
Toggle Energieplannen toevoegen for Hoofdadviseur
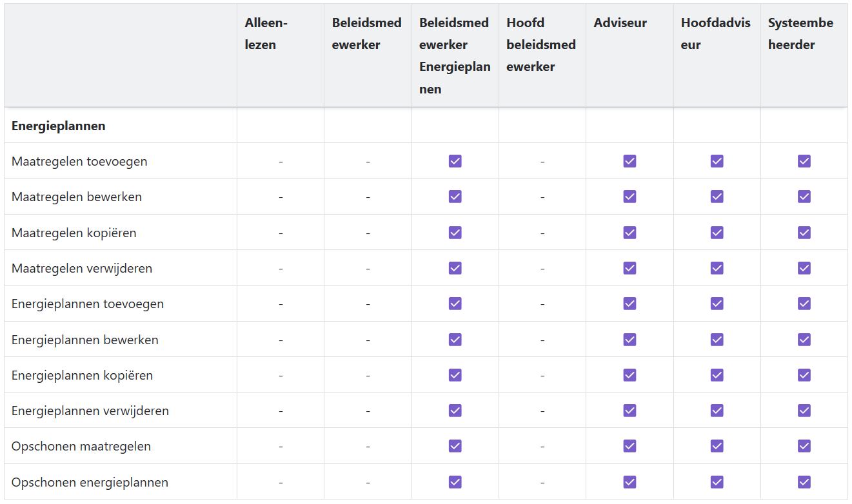717,304
